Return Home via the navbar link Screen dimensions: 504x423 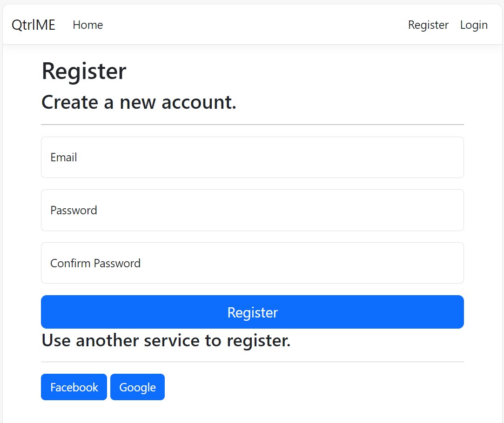(x=88, y=25)
